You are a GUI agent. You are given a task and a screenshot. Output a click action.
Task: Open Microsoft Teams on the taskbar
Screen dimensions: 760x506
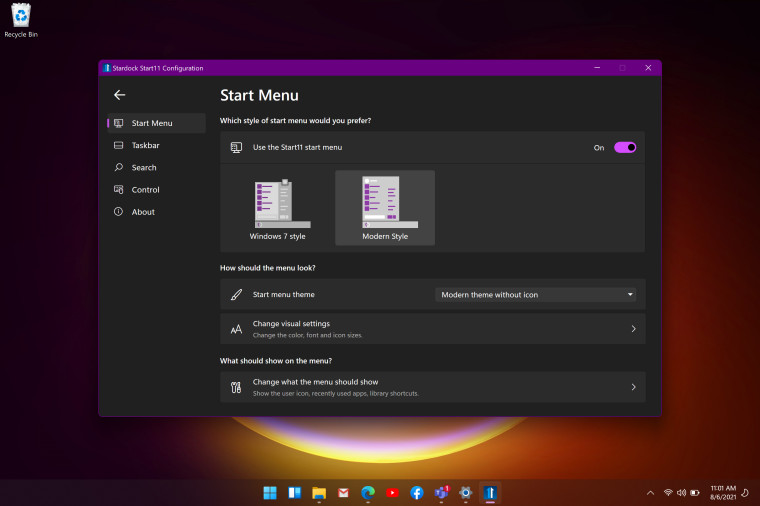442,492
